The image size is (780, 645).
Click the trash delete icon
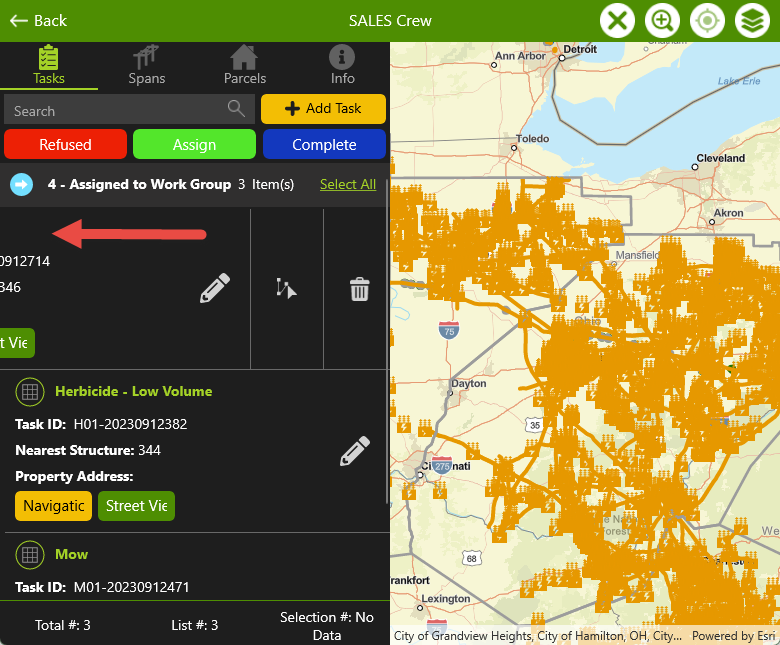point(359,289)
